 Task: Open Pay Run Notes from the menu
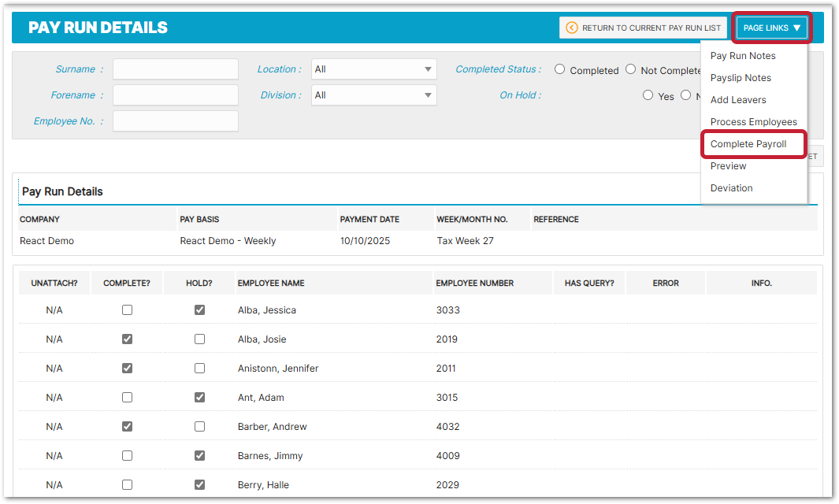tap(743, 56)
